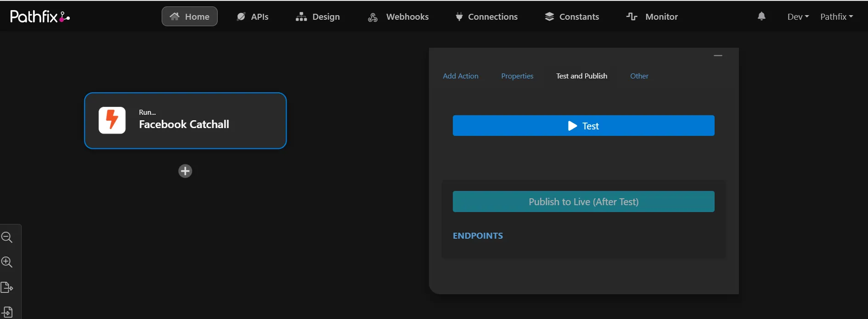
Task: Open the Connections page
Action: [486, 17]
